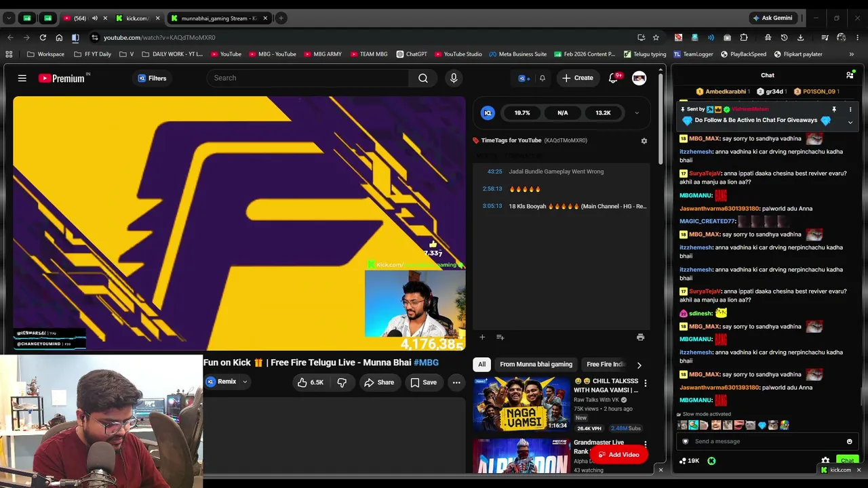Open options menu for CHILL TALKSSS video
The width and height of the screenshot is (868, 488).
pyautogui.click(x=646, y=384)
